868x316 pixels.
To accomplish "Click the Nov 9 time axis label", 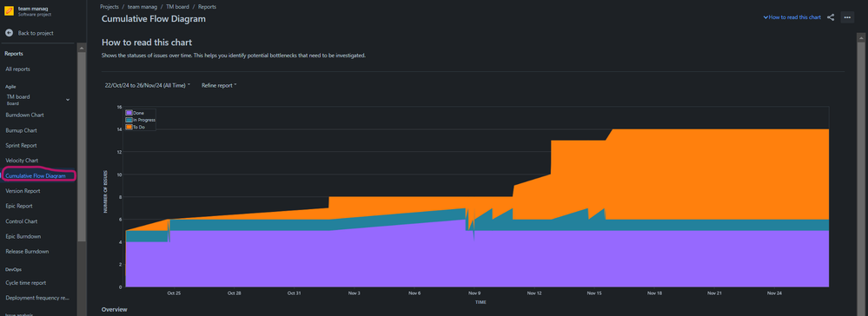I will click(474, 293).
